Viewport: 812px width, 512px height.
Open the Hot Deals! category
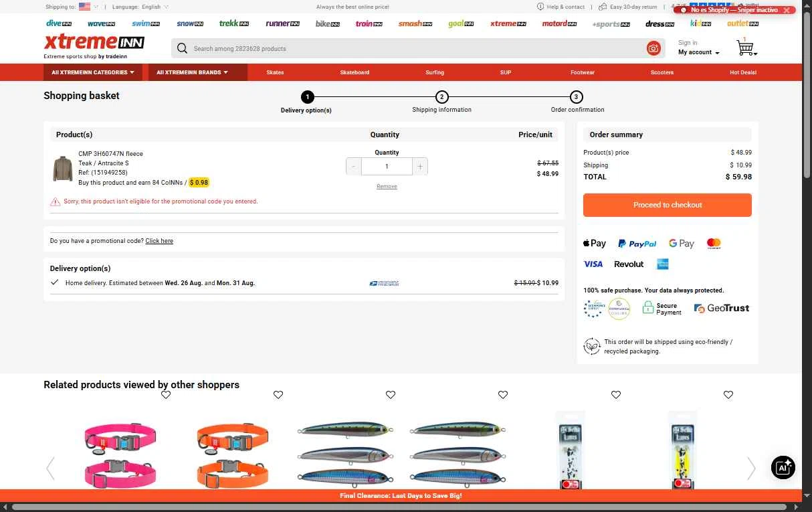click(x=743, y=72)
